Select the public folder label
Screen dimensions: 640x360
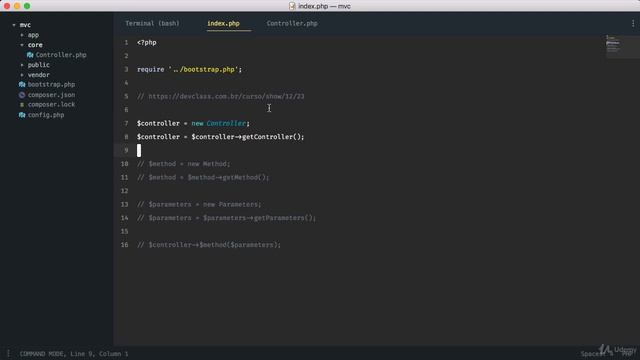39,65
